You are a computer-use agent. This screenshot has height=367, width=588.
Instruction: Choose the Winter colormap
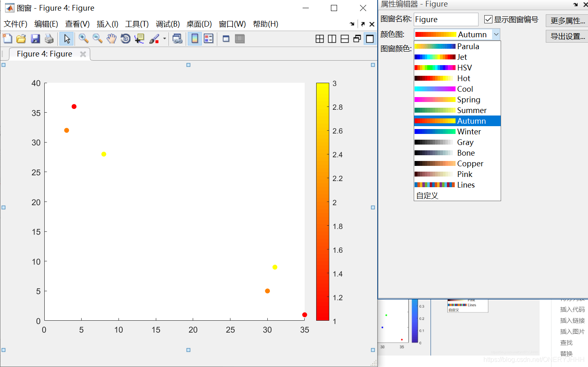457,131
